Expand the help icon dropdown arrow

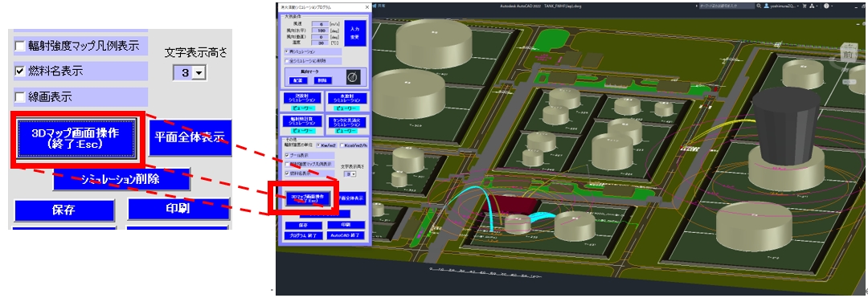click(x=833, y=6)
